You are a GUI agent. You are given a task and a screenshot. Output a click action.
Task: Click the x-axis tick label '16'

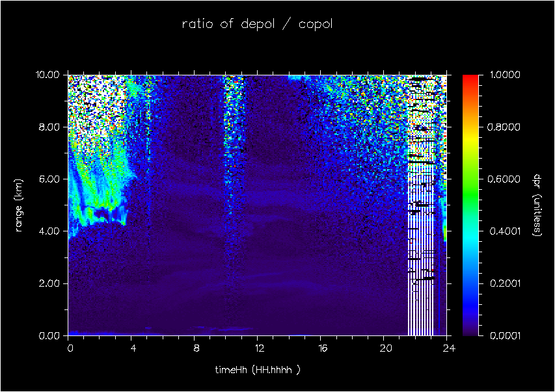(x=323, y=348)
